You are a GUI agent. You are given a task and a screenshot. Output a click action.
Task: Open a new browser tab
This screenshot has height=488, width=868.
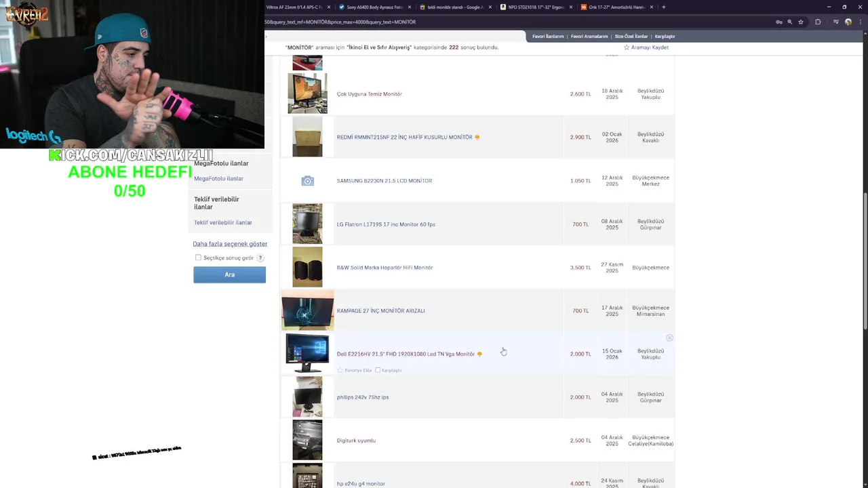point(664,7)
